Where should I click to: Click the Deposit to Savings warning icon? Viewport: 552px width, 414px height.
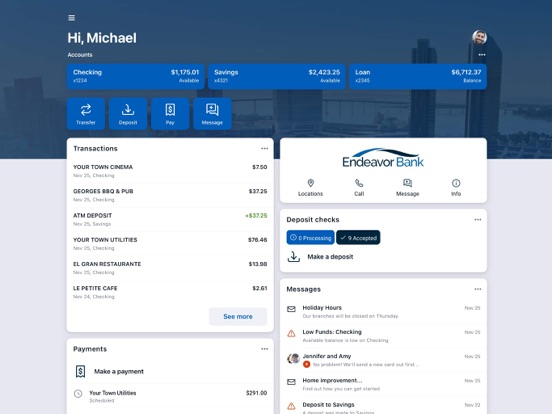click(291, 406)
